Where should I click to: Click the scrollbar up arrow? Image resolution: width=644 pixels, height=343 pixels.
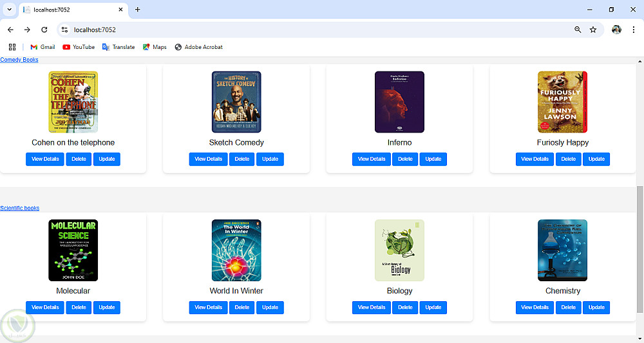point(640,61)
